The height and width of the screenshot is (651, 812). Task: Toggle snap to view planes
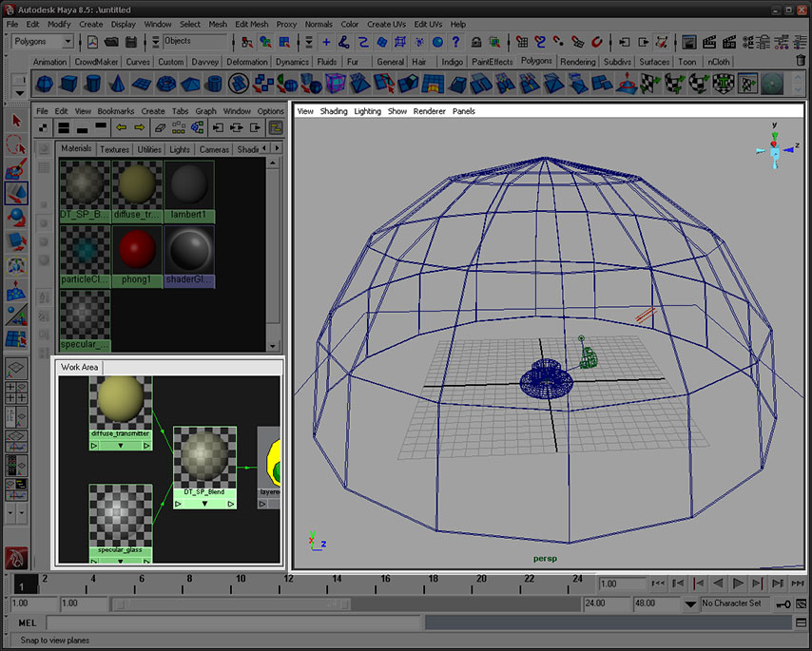tap(577, 42)
